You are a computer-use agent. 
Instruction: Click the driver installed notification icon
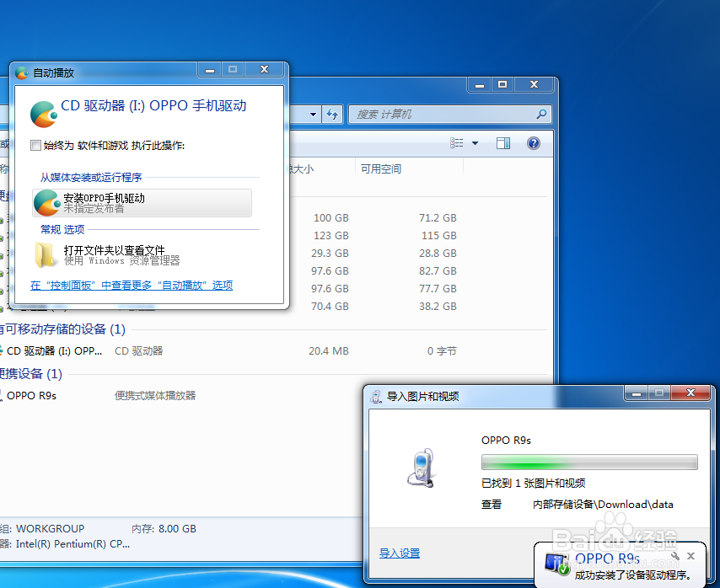pos(557,564)
